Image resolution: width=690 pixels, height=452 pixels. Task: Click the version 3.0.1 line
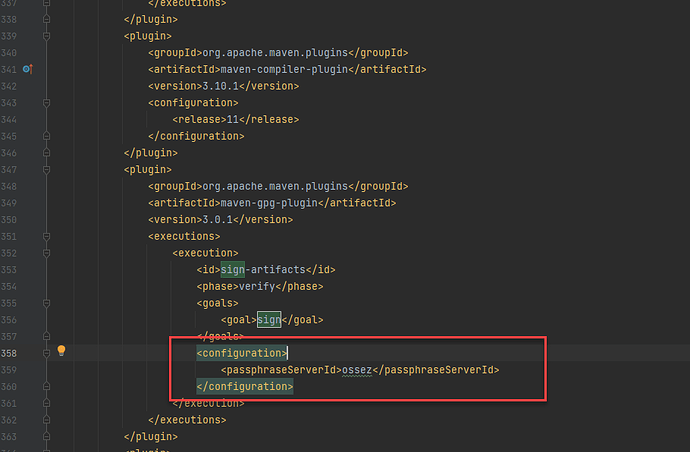[x=220, y=220]
